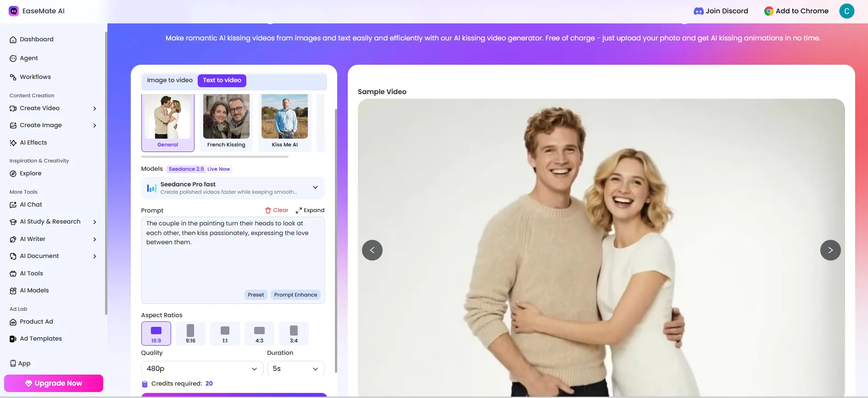Image resolution: width=868 pixels, height=398 pixels.
Task: Click the Chrome icon in header
Action: (769, 11)
